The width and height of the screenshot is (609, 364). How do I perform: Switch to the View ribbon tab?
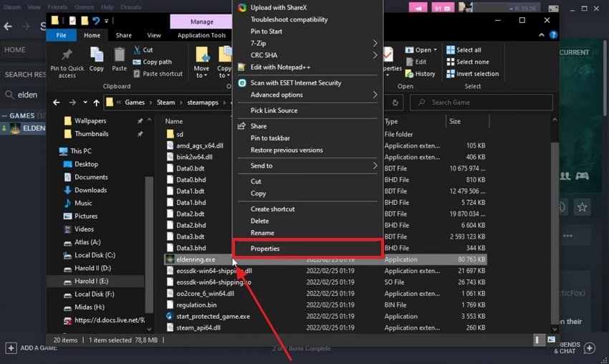point(154,35)
